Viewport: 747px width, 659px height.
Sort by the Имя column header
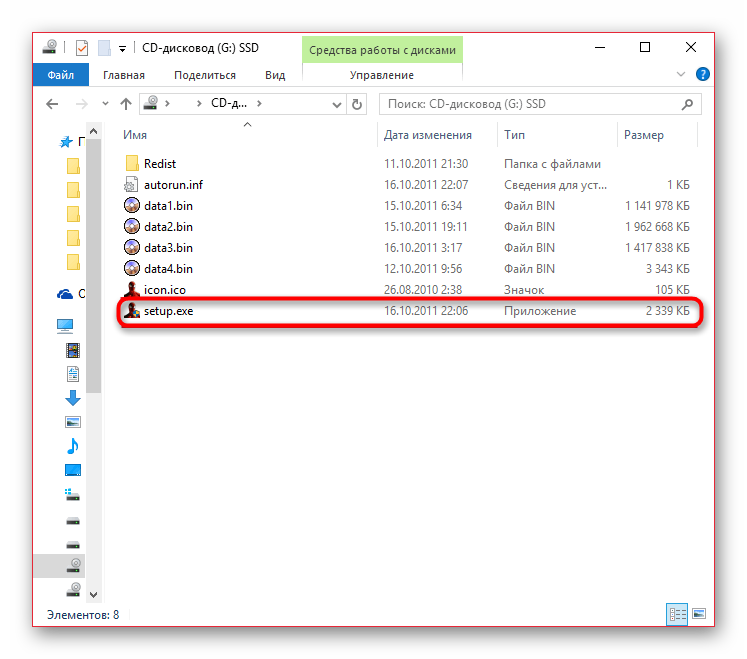click(135, 135)
